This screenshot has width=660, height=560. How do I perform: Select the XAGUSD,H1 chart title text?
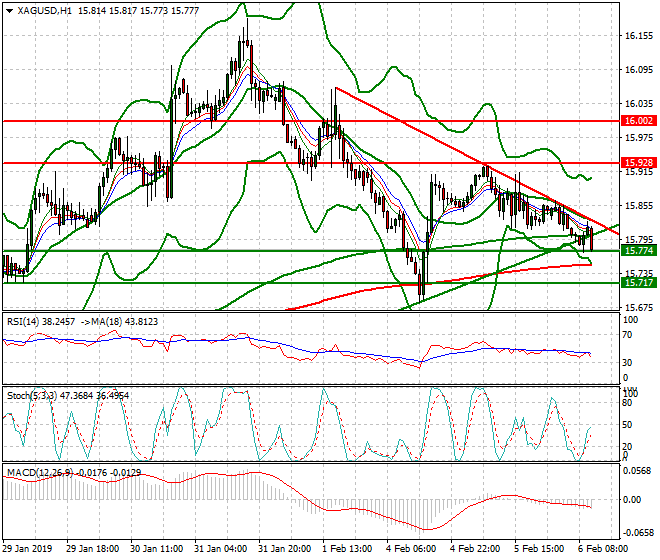click(44, 11)
